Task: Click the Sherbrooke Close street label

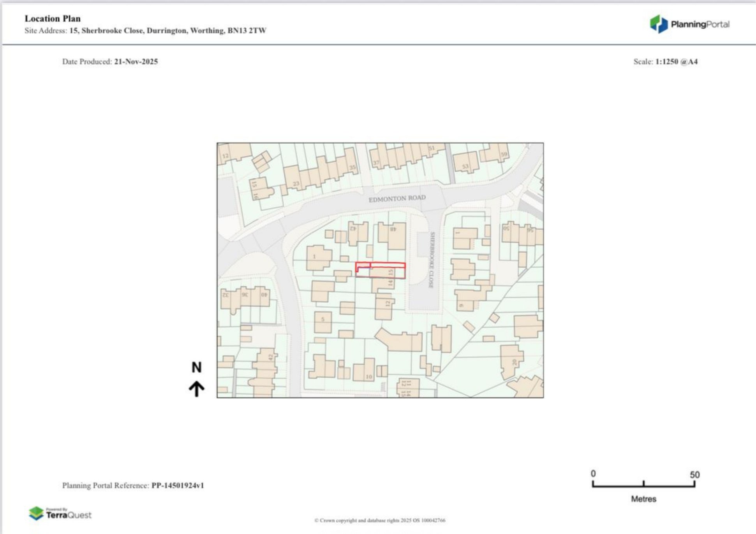Action: point(432,260)
